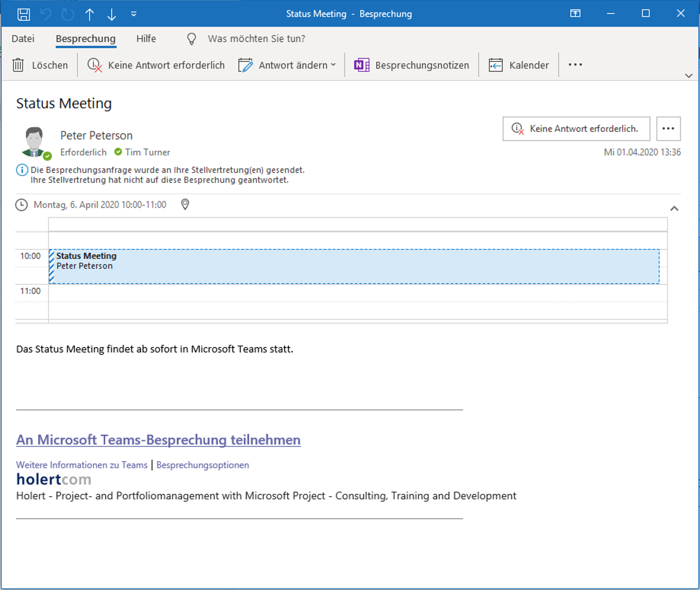Viewport: 700px width, 590px height.
Task: Click the 'Status Meeting' subject heading
Action: coord(64,104)
